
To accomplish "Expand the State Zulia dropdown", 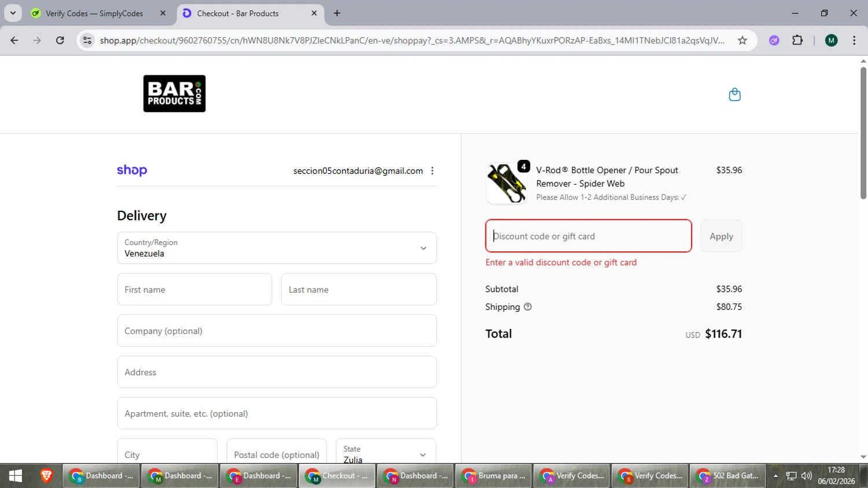I will [385, 454].
